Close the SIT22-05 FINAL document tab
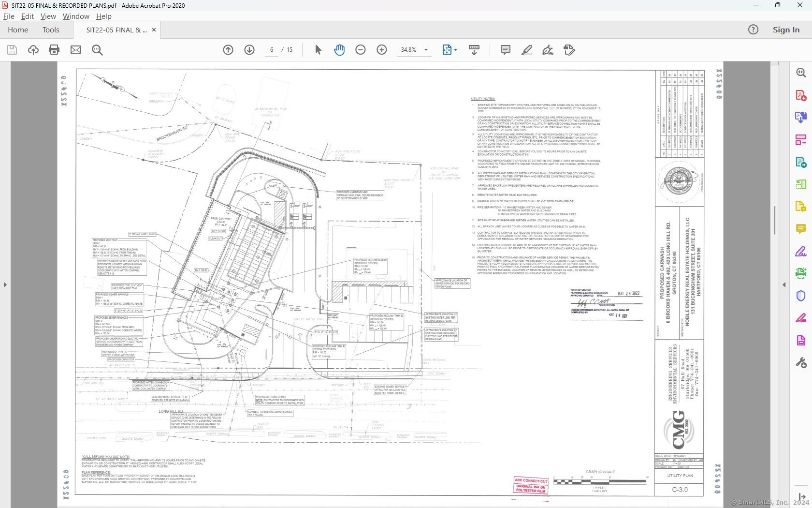 point(154,30)
